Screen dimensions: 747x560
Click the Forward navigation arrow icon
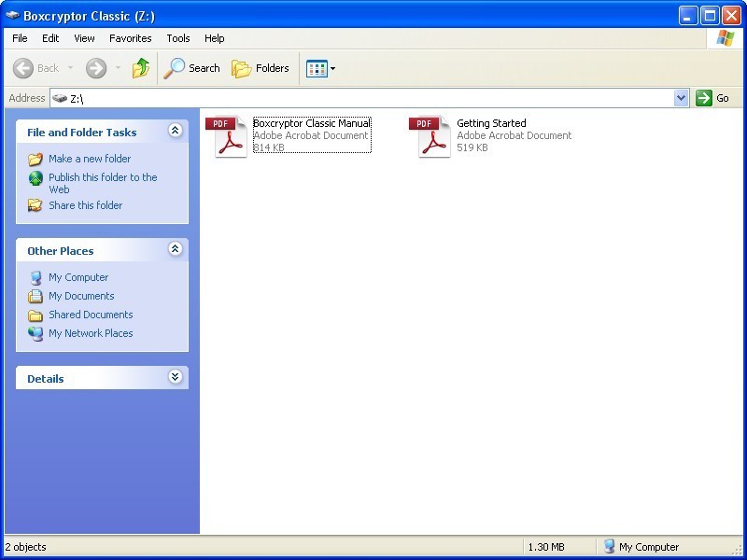pos(96,68)
